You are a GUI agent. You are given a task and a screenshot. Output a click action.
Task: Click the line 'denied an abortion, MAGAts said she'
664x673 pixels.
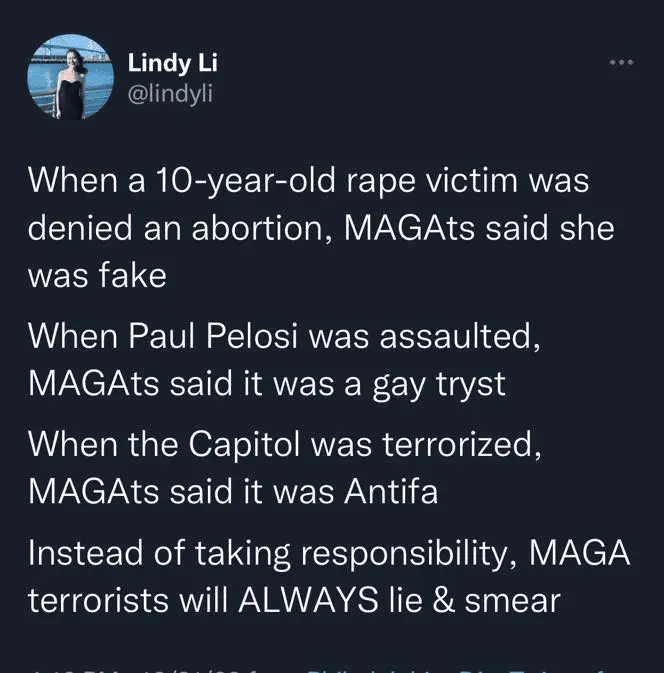tap(320, 228)
